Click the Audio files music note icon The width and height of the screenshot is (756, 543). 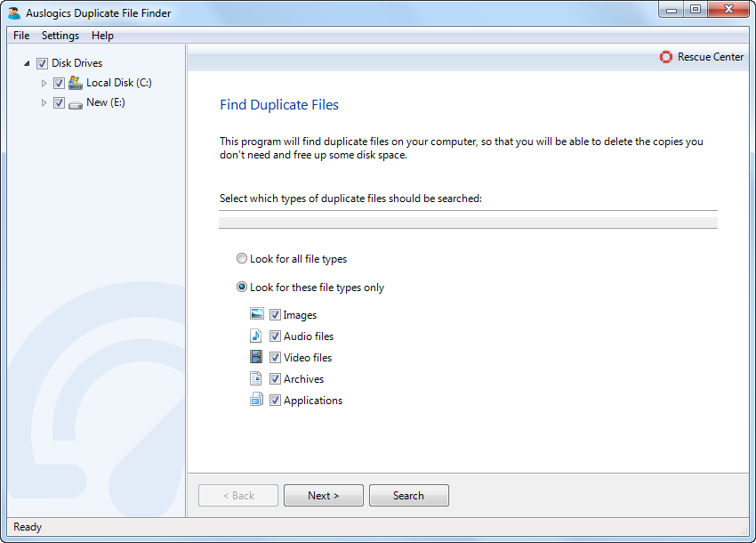click(257, 336)
